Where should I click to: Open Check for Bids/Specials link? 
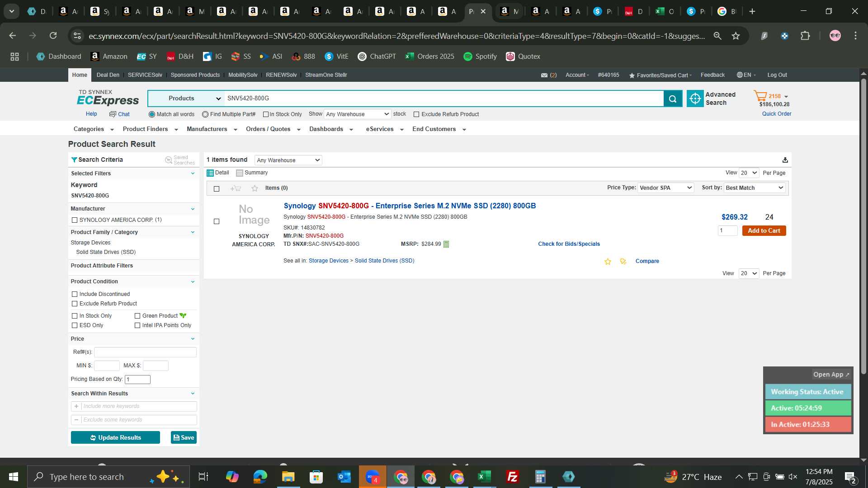(569, 244)
